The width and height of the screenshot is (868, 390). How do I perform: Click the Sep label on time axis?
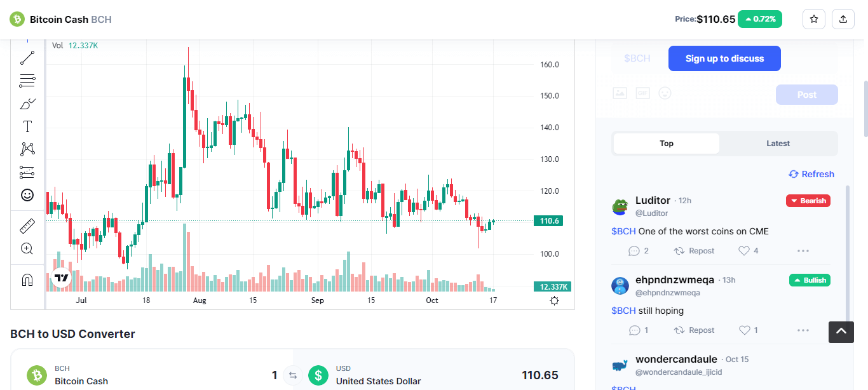(318, 300)
